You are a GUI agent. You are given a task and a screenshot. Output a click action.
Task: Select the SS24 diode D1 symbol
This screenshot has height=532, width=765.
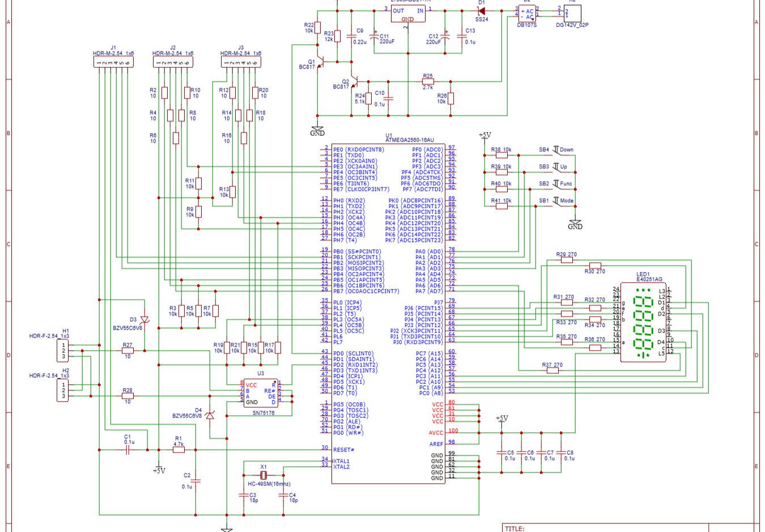coord(483,10)
